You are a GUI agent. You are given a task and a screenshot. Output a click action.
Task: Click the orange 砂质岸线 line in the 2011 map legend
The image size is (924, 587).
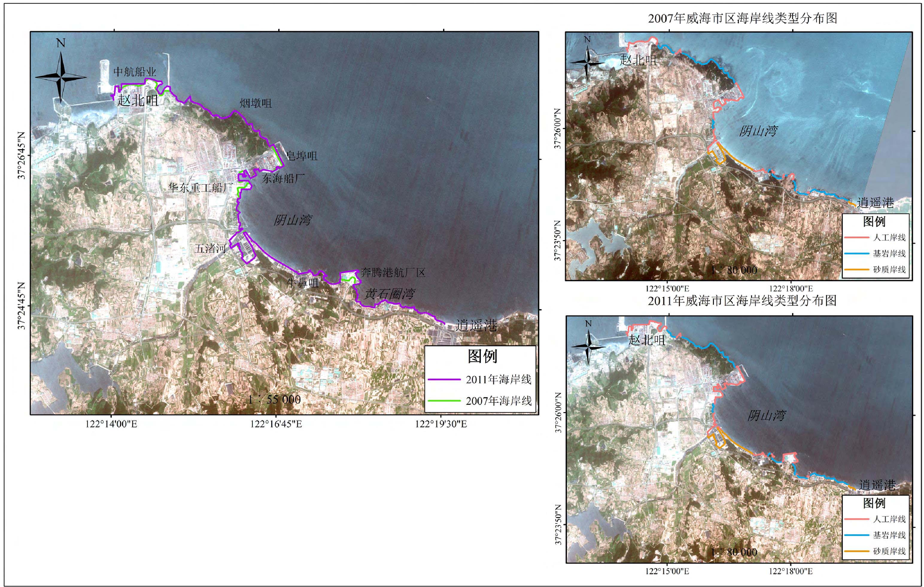coord(856,551)
